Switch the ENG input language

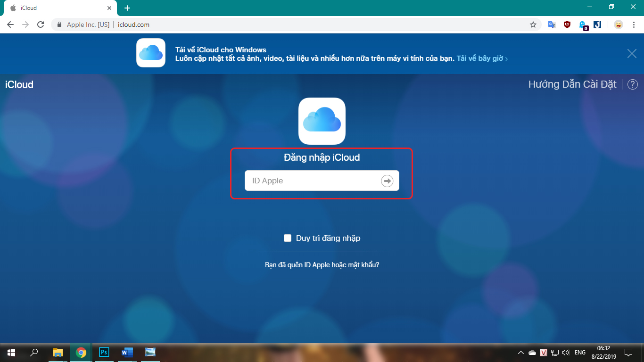[x=580, y=353]
